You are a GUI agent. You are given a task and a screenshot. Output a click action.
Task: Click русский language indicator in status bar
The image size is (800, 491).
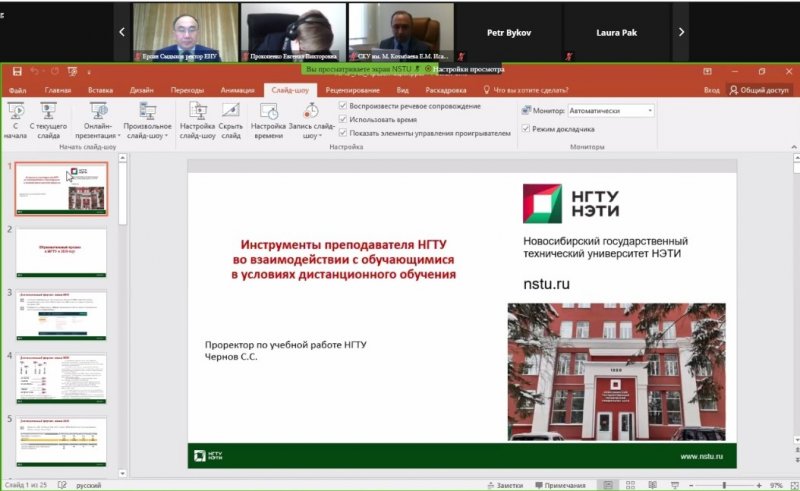(x=88, y=485)
